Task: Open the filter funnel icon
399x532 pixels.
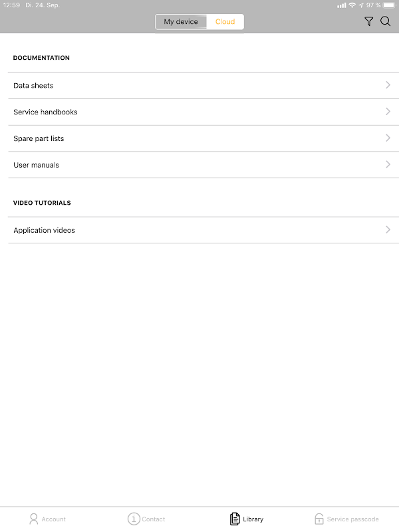Action: pos(369,22)
